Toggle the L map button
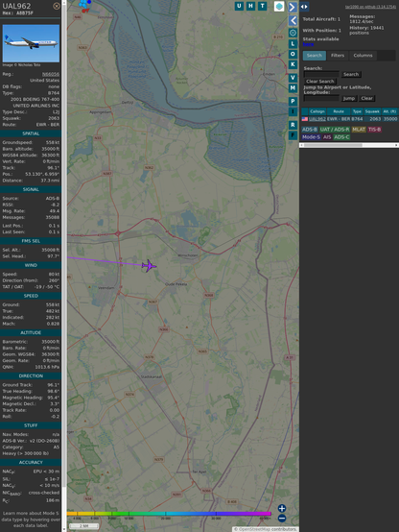Screen dimensions: 399x532 (x=293, y=44)
